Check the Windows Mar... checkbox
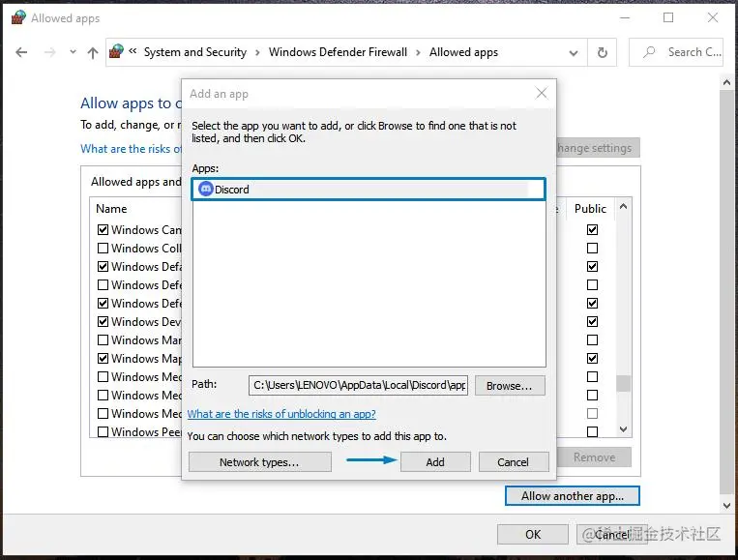Viewport: 738px width, 560px height. [x=103, y=339]
